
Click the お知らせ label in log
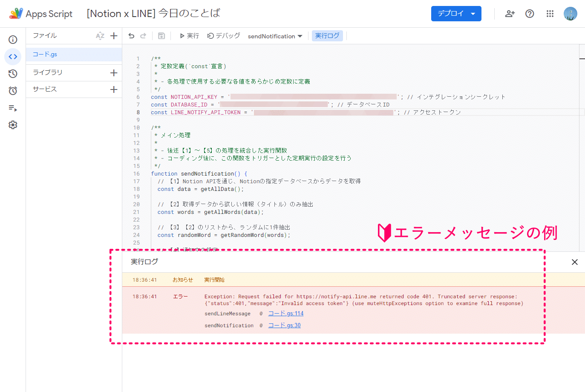pyautogui.click(x=183, y=280)
